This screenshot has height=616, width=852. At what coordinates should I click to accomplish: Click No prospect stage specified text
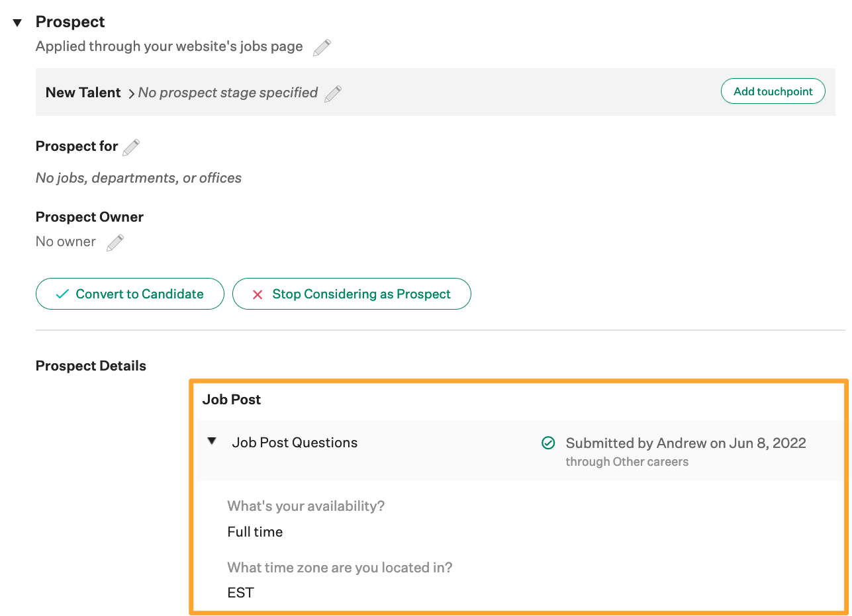pyautogui.click(x=228, y=93)
